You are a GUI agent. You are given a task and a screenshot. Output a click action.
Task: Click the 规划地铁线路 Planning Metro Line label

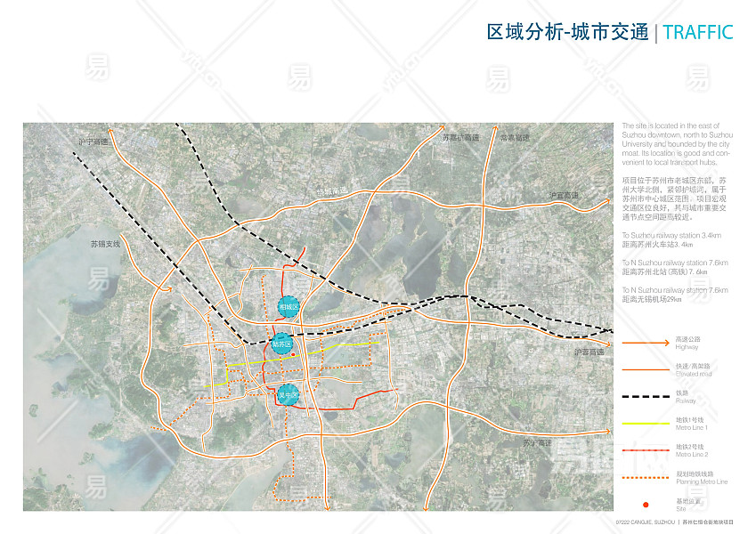[x=702, y=478]
